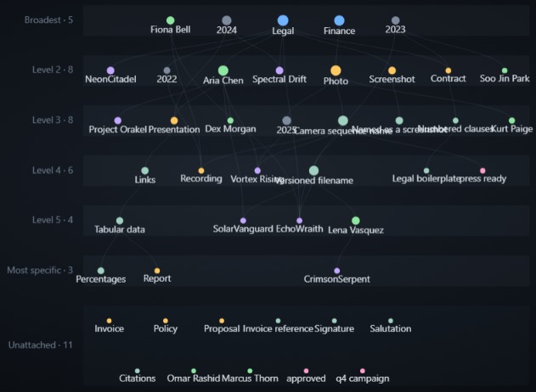536x392 pixels.
Task: Click the Photo tag node
Action: (x=336, y=70)
